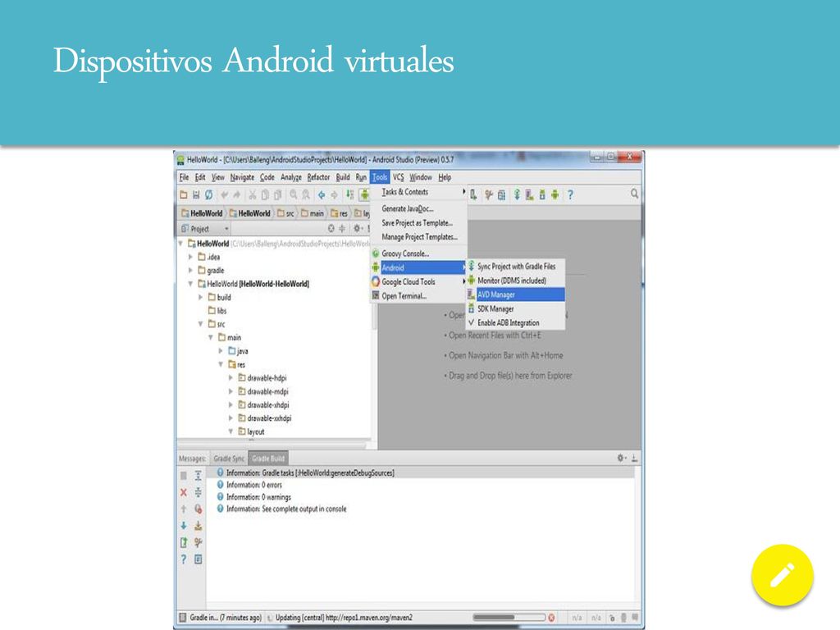Collapse the HelloWorld root project node
Viewport: 840px width, 630px height.
181,244
